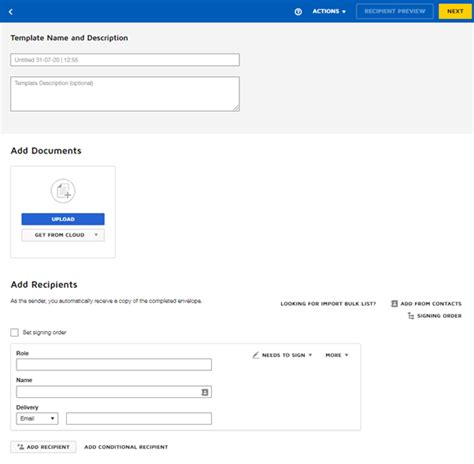
Task: Open the Actions dropdown menu
Action: pos(329,12)
